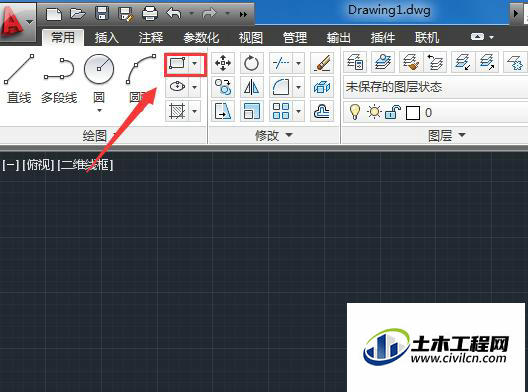Image resolution: width=528 pixels, height=392 pixels.
Task: Open the 联机 ribbon tab
Action: coord(427,38)
